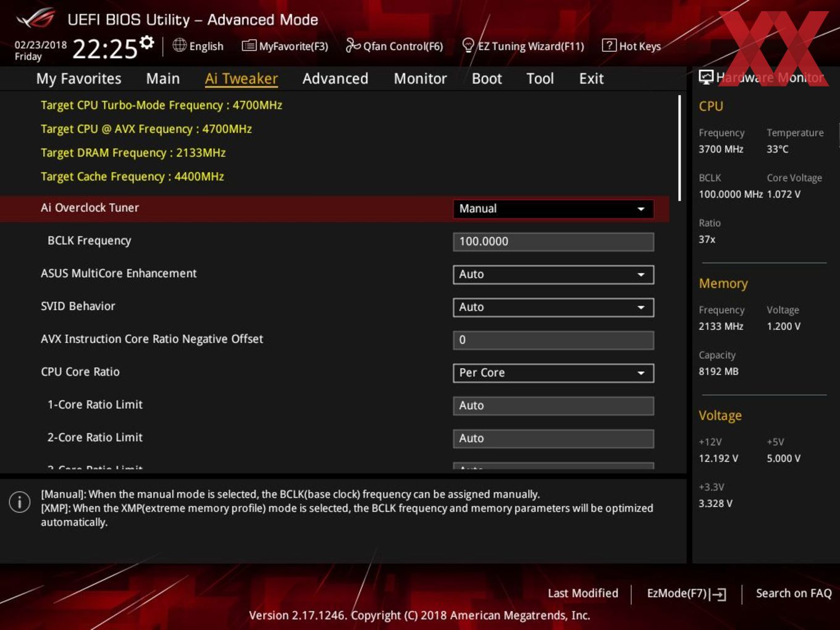This screenshot has height=630, width=840.
Task: Select the 2-Core Ratio Limit label
Action: (x=95, y=437)
